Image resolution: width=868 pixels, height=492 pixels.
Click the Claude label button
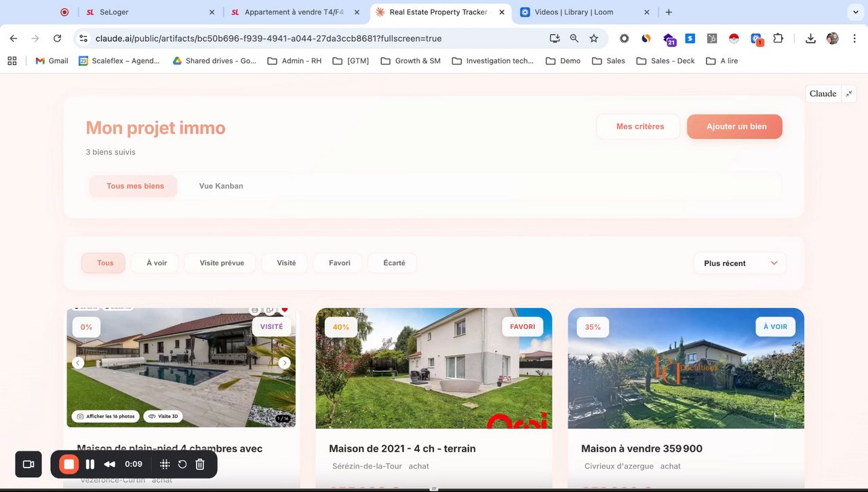coord(823,94)
